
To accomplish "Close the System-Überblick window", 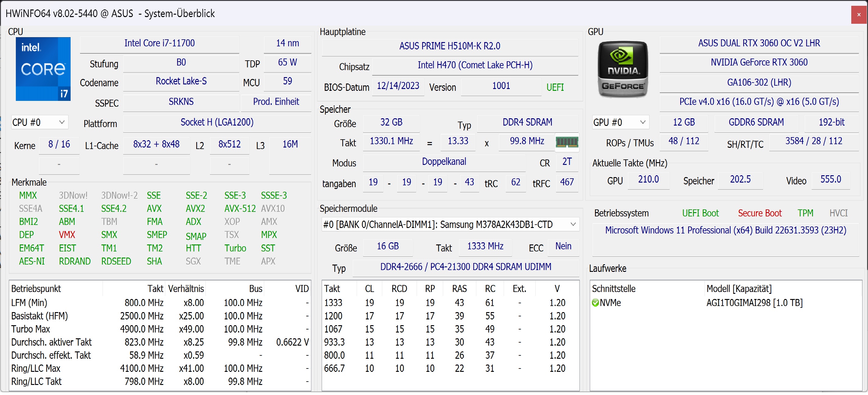I will coord(859,15).
